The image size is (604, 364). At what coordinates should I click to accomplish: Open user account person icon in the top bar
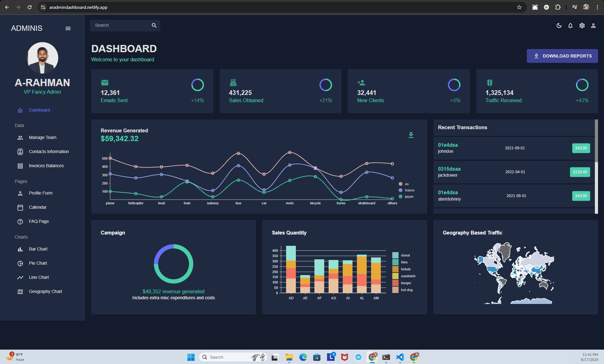click(x=593, y=26)
